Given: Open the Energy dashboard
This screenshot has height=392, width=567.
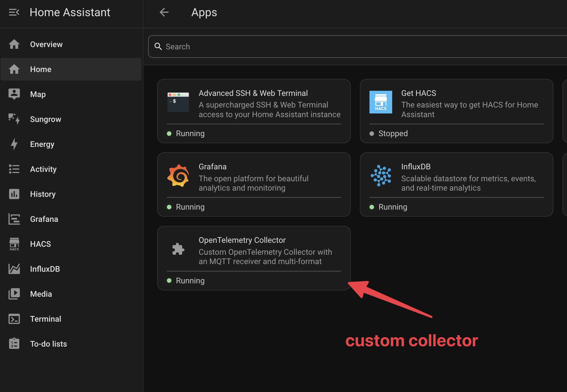Looking at the screenshot, I should [x=71, y=144].
